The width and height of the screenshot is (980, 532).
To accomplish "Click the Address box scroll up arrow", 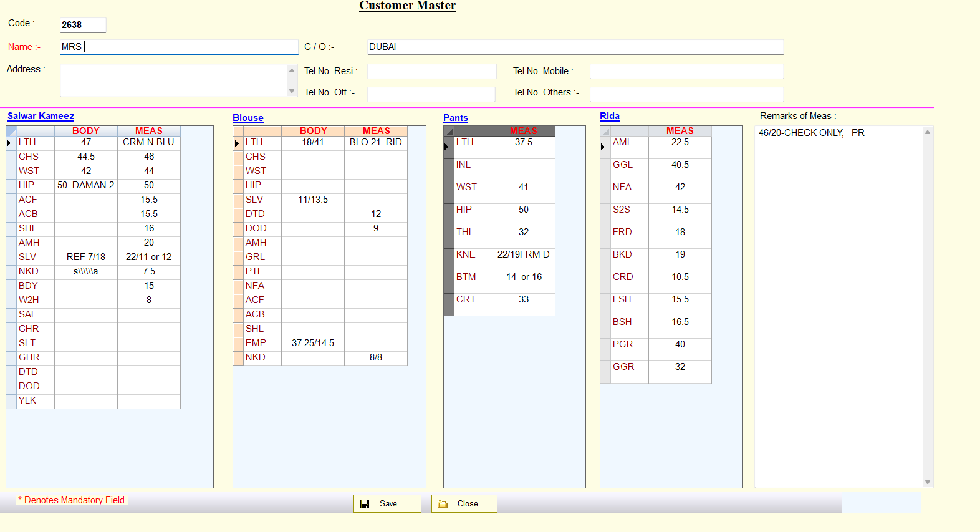I will tap(292, 70).
